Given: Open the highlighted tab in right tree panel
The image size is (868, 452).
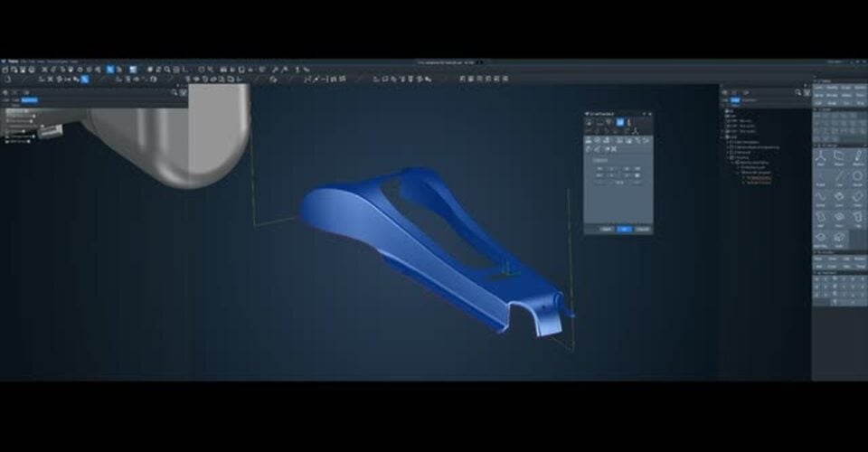Looking at the screenshot, I should 736,100.
